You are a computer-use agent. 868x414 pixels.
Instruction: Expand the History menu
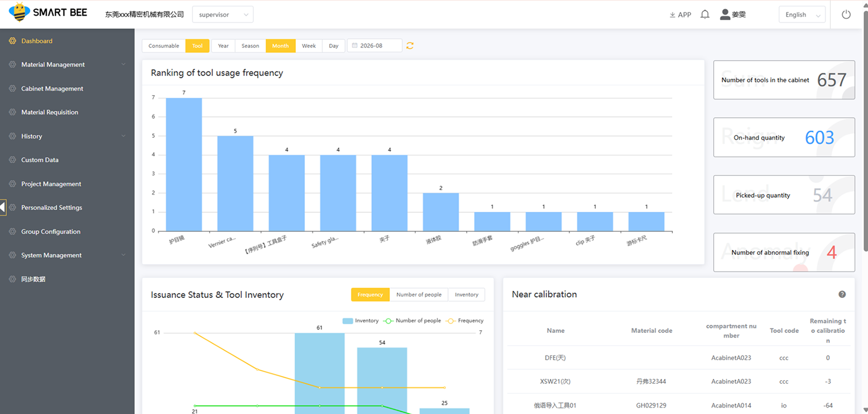[67, 136]
